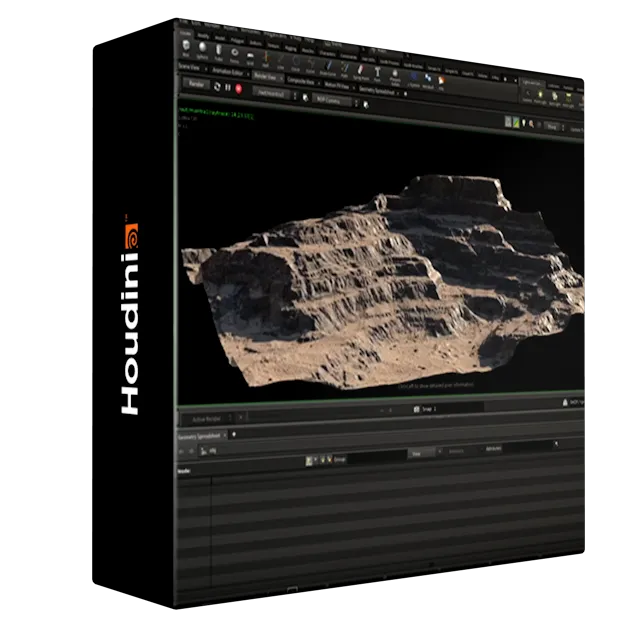Select the Platonic Solids shelf tool
The height and width of the screenshot is (630, 630).
[x=395, y=77]
